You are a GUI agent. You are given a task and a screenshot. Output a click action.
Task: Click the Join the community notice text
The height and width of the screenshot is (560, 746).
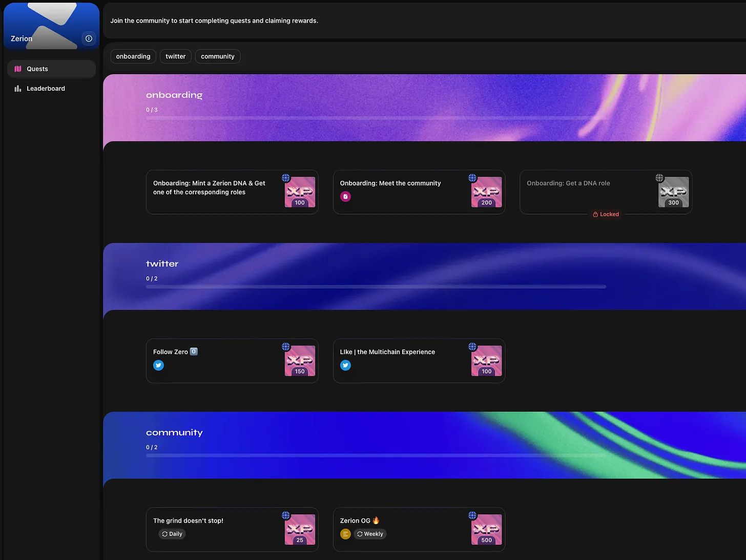coord(214,21)
